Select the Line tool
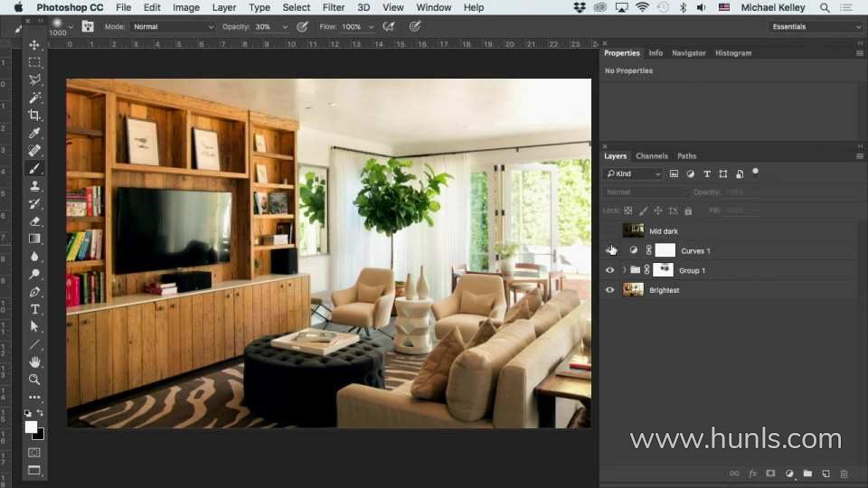 pyautogui.click(x=34, y=344)
